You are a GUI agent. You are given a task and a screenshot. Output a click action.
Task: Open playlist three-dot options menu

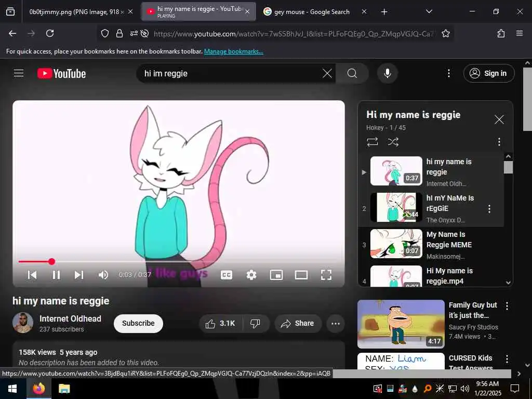(499, 142)
